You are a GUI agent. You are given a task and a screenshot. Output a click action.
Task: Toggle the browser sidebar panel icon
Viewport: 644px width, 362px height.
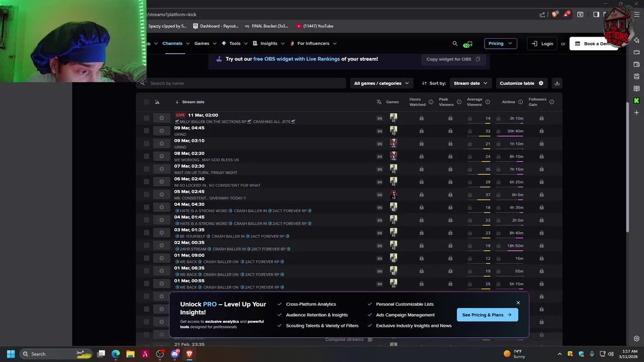[596, 15]
